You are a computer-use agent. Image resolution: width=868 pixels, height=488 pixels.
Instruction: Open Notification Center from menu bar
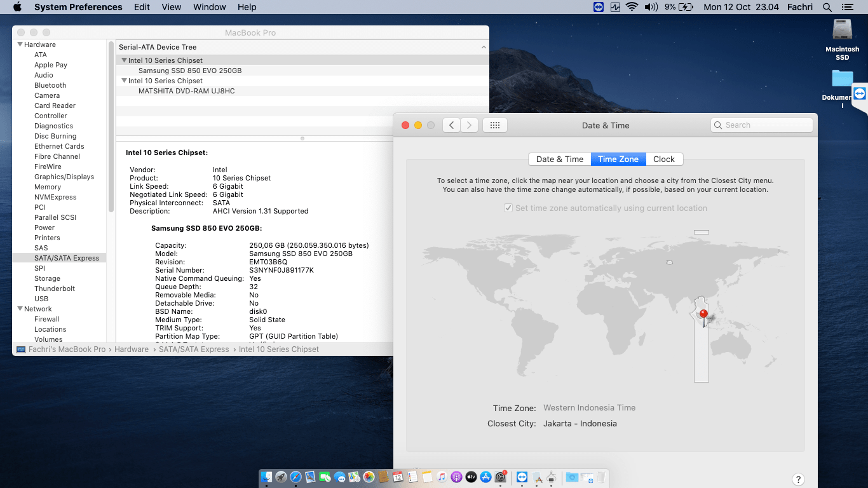[846, 7]
